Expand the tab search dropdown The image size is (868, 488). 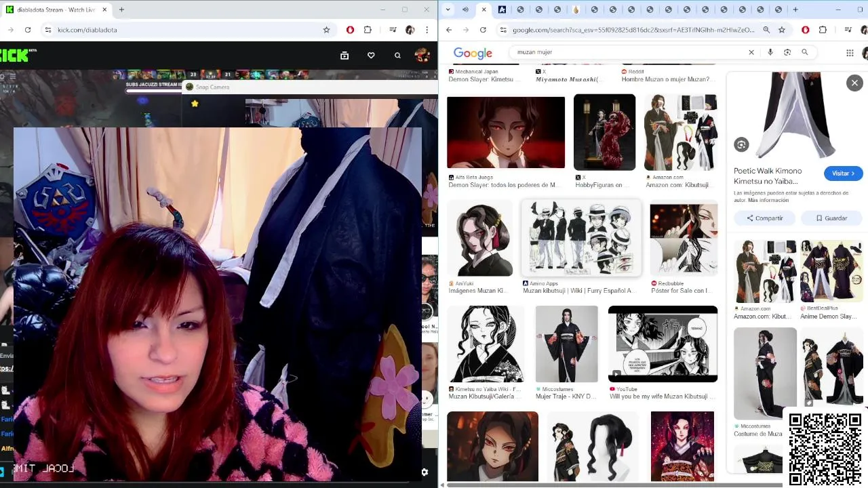pos(448,9)
